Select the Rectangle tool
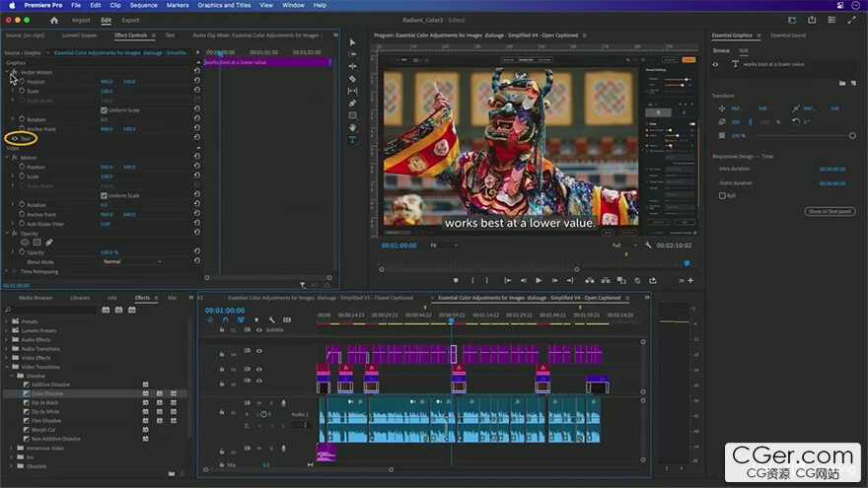The height and width of the screenshot is (488, 868). (x=353, y=115)
